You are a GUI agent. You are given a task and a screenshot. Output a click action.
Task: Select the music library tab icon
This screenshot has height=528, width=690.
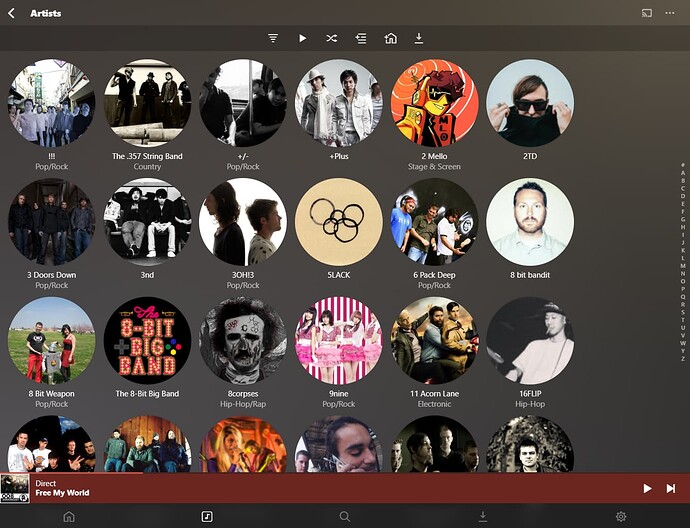207,516
